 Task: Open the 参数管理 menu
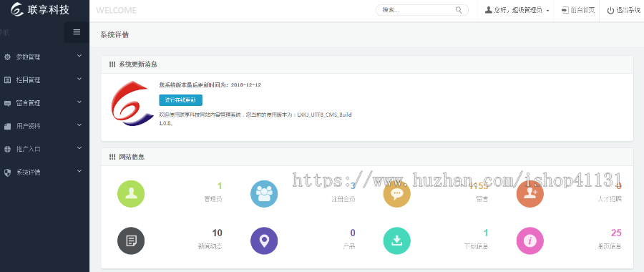[x=44, y=57]
